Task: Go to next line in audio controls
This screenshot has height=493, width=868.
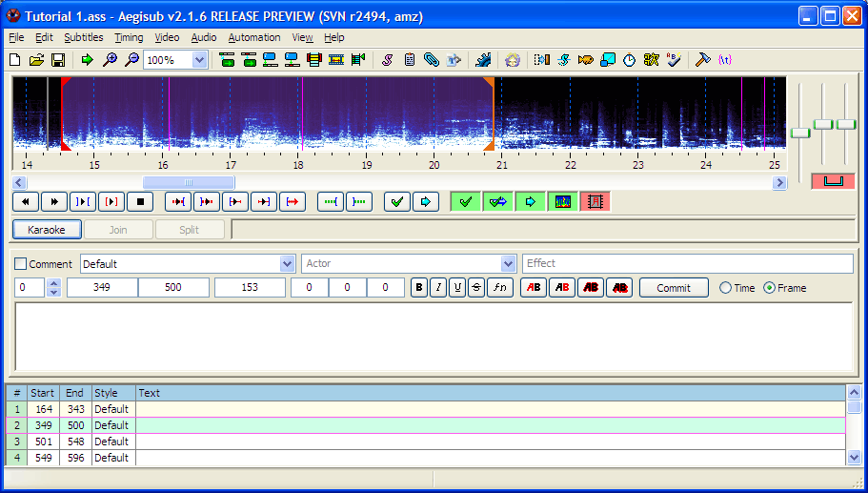Action: 54,202
